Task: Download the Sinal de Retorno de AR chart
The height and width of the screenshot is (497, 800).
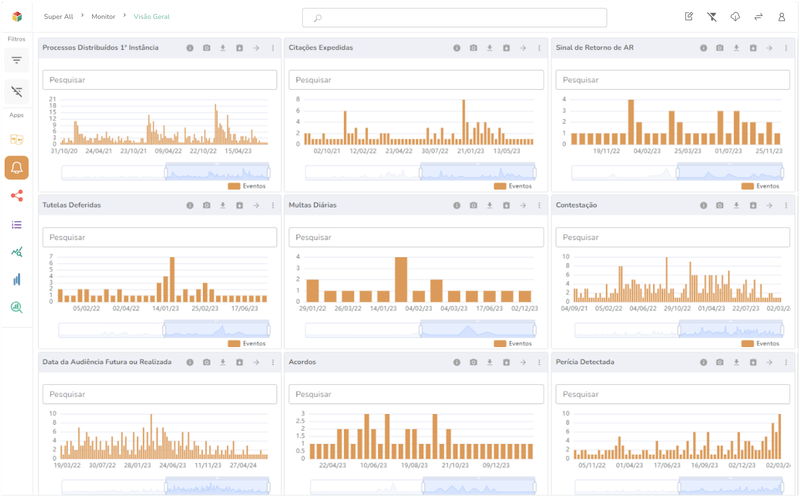Action: pyautogui.click(x=736, y=48)
